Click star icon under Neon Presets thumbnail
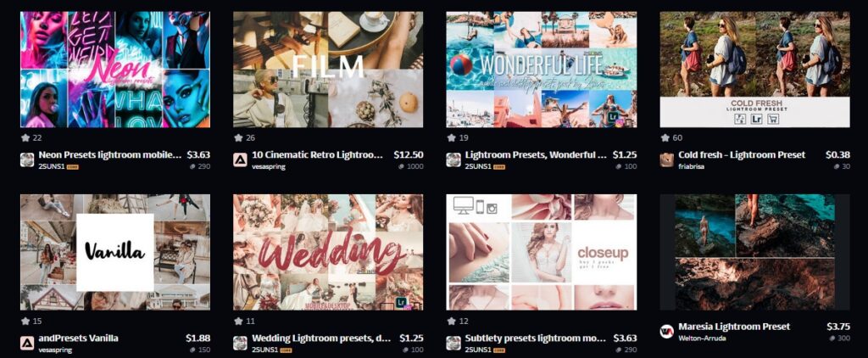This screenshot has width=868, height=358. click(25, 138)
